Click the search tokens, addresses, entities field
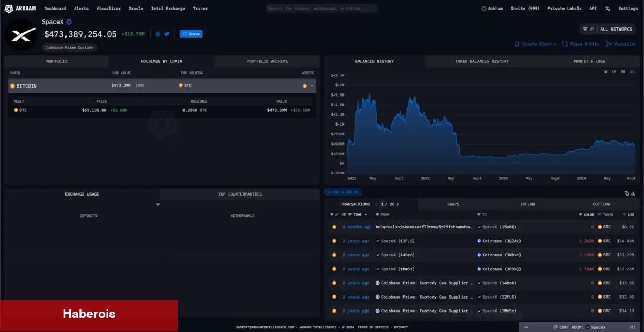 [321, 9]
